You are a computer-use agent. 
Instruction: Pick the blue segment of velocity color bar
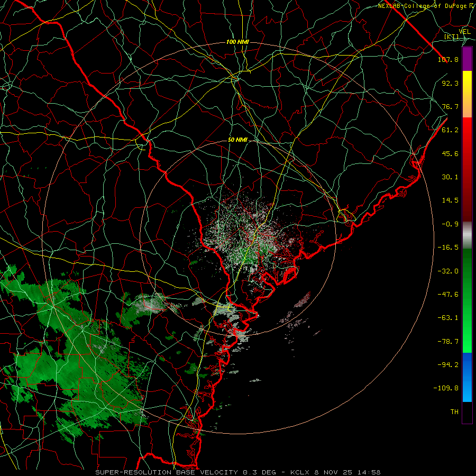pos(467,377)
